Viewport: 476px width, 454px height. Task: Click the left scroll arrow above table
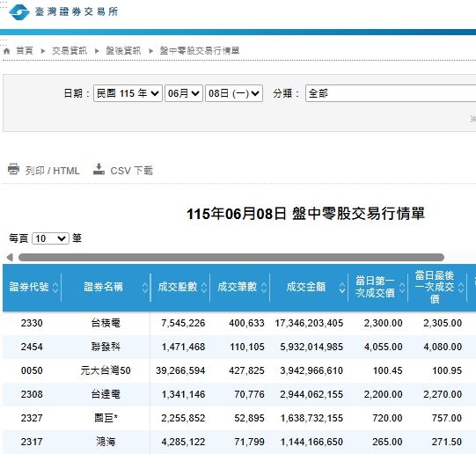pyautogui.click(x=10, y=257)
